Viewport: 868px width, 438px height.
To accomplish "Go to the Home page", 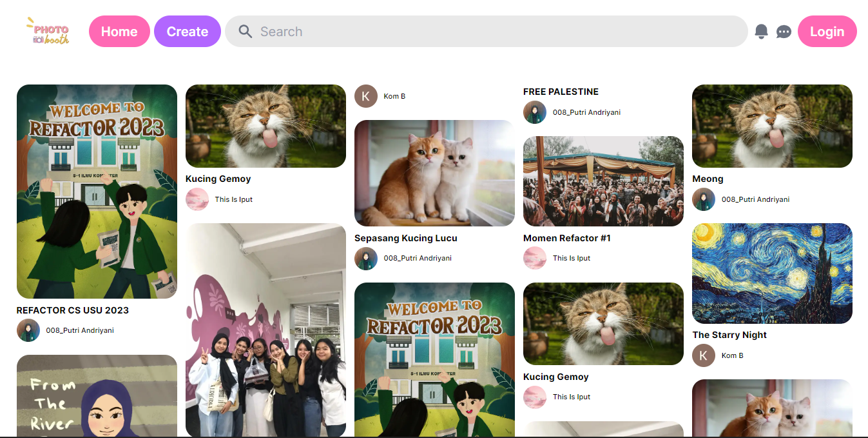I will 119,32.
